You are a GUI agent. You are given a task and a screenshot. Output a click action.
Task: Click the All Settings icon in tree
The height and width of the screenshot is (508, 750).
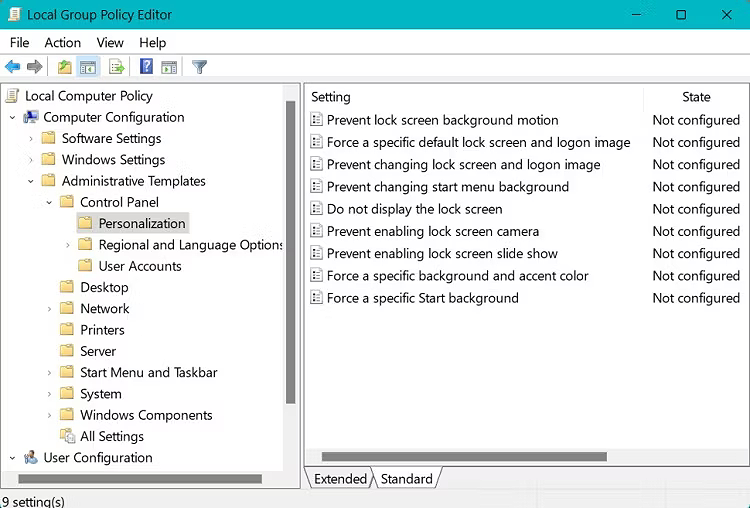67,436
